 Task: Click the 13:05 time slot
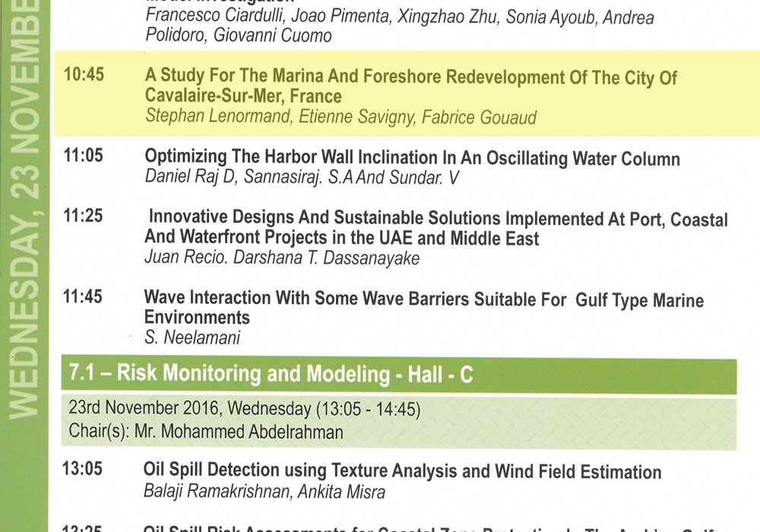(82, 468)
